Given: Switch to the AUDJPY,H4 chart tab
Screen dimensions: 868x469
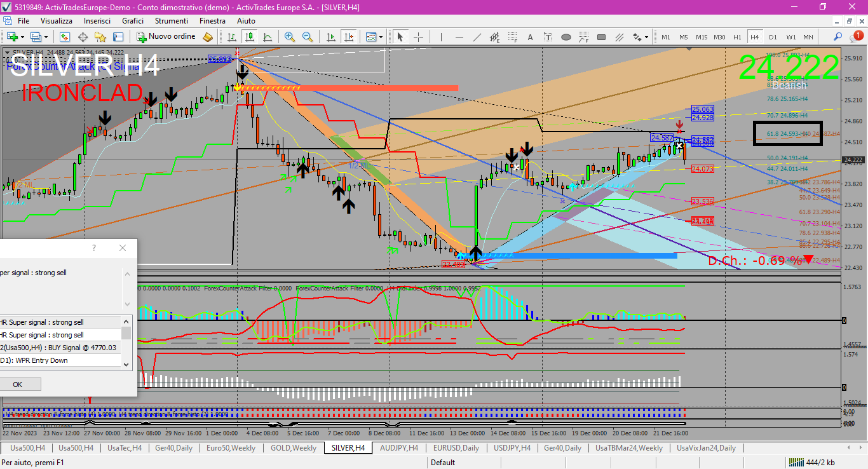Looking at the screenshot, I should (x=400, y=448).
